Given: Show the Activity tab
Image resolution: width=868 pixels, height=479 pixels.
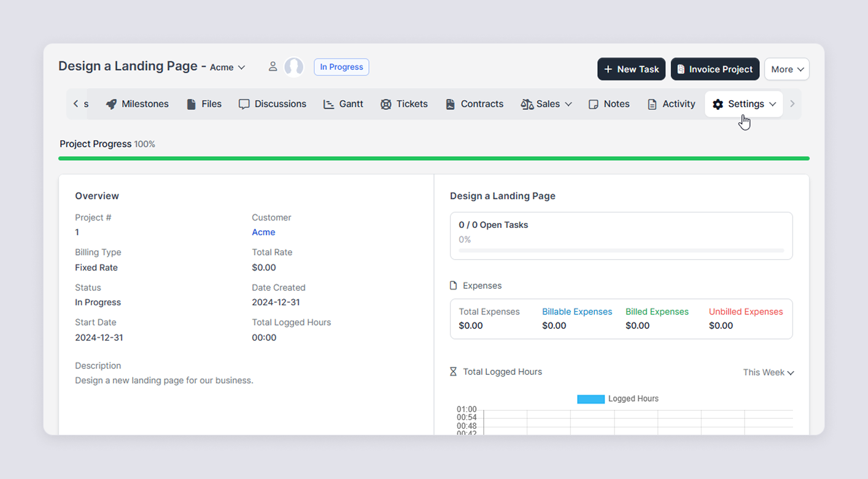Looking at the screenshot, I should pos(672,104).
